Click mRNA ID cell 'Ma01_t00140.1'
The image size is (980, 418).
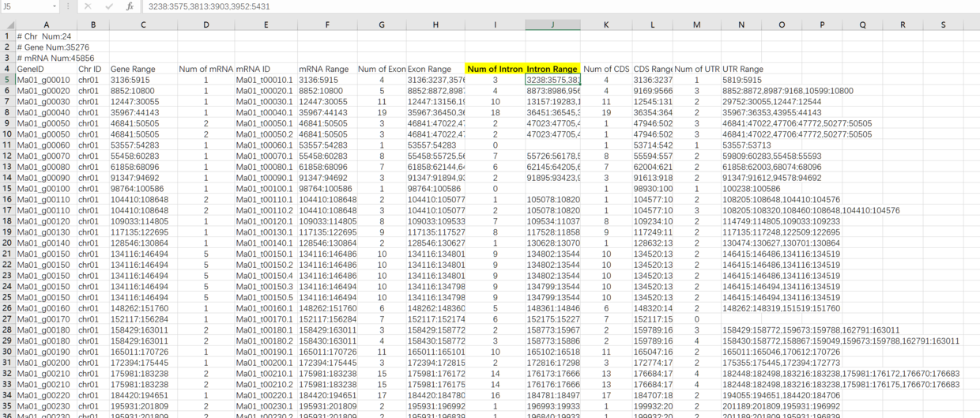(x=266, y=243)
